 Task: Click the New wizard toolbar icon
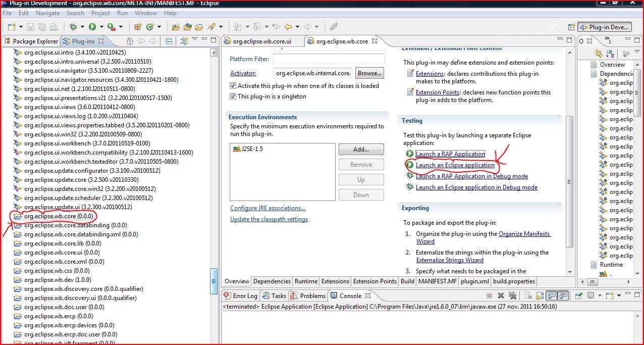[x=11, y=27]
